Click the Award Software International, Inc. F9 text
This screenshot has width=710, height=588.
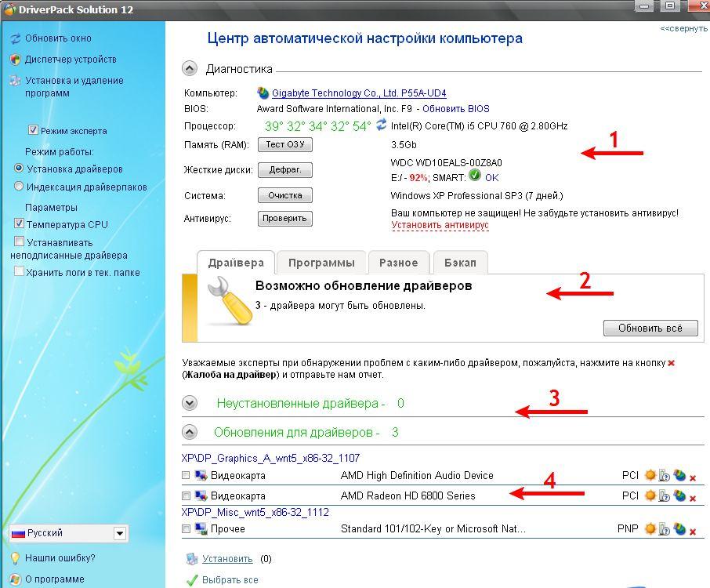pyautogui.click(x=335, y=109)
